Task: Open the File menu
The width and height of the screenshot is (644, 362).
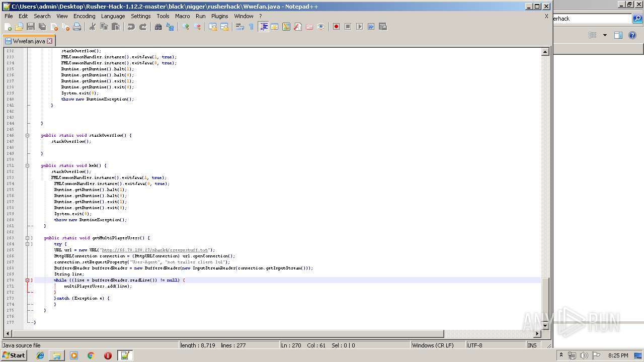Action: 9,16
